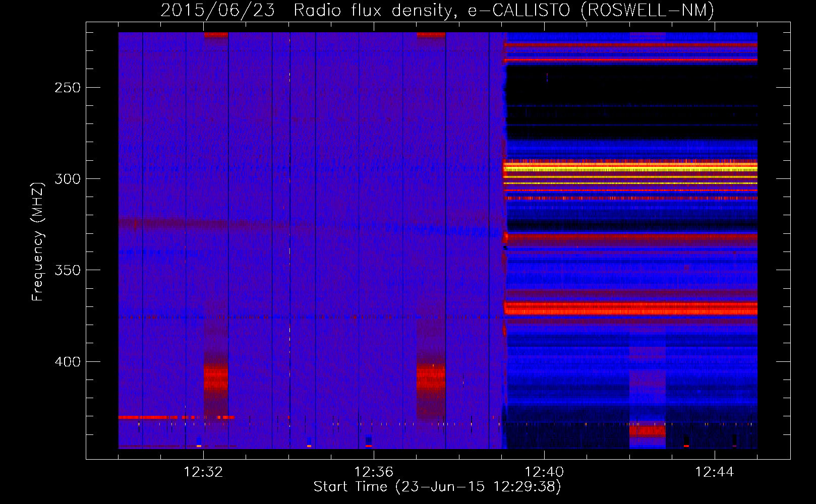Viewport: 816px width, 504px height.
Task: Click the 'Start Time (23-Jun-15 12:29:38)' label
Action: tap(437, 487)
